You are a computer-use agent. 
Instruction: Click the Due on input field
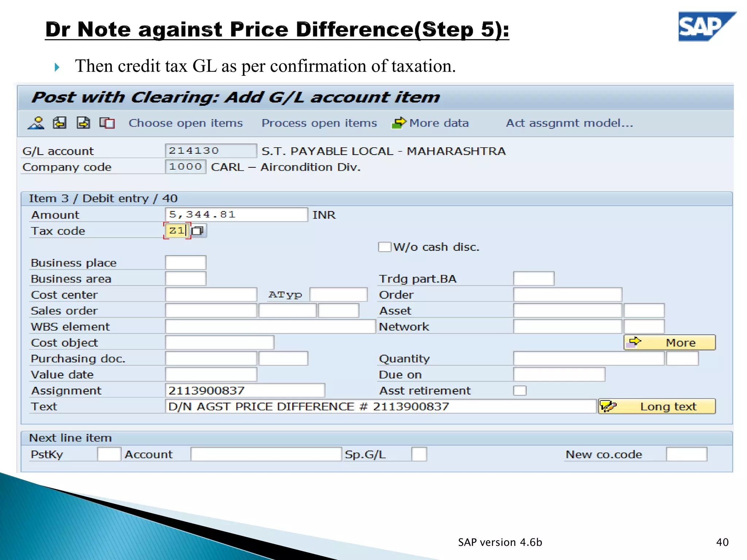point(559,374)
